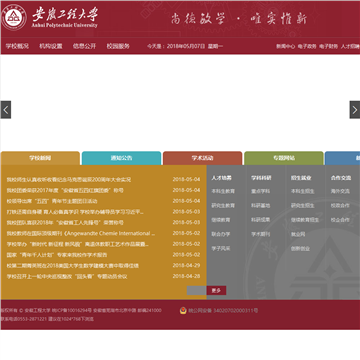The height and width of the screenshot is (360, 360).
Task: Open 电子政务 top link
Action: pyautogui.click(x=307, y=46)
